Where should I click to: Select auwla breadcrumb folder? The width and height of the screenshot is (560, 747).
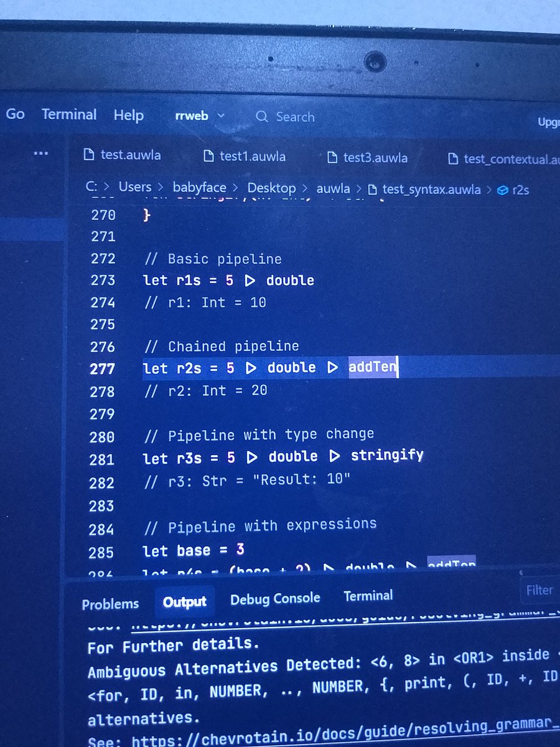[333, 189]
